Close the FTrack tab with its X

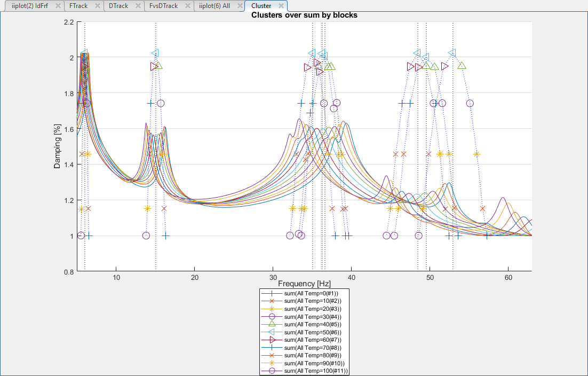coord(97,6)
